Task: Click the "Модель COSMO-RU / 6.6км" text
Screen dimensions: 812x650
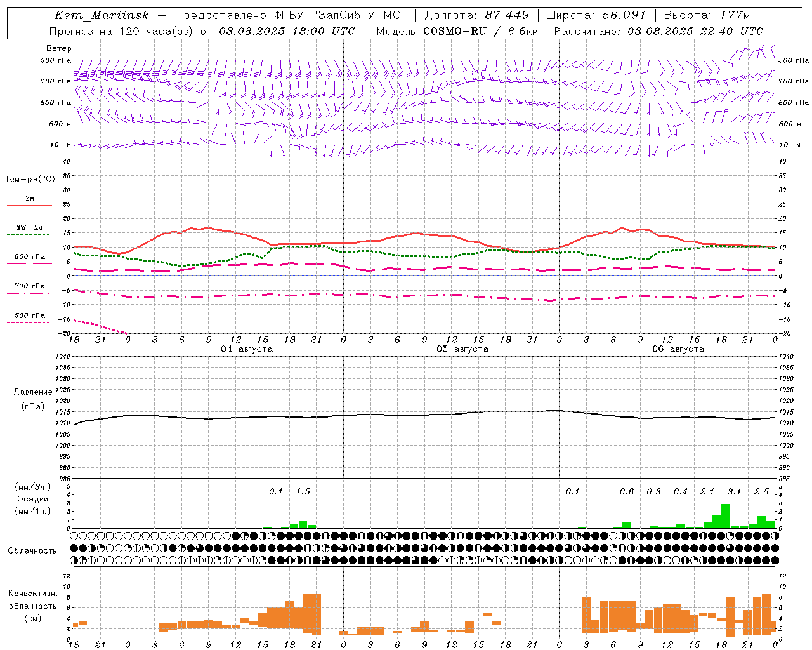Action: click(456, 31)
